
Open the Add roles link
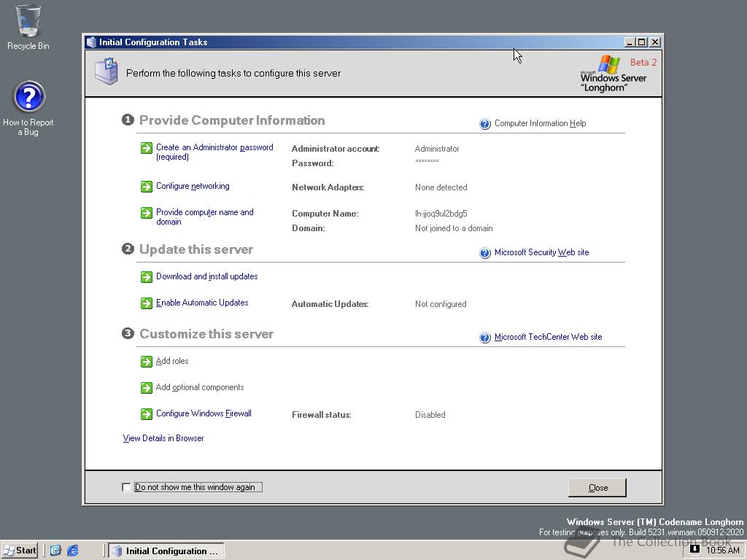172,361
